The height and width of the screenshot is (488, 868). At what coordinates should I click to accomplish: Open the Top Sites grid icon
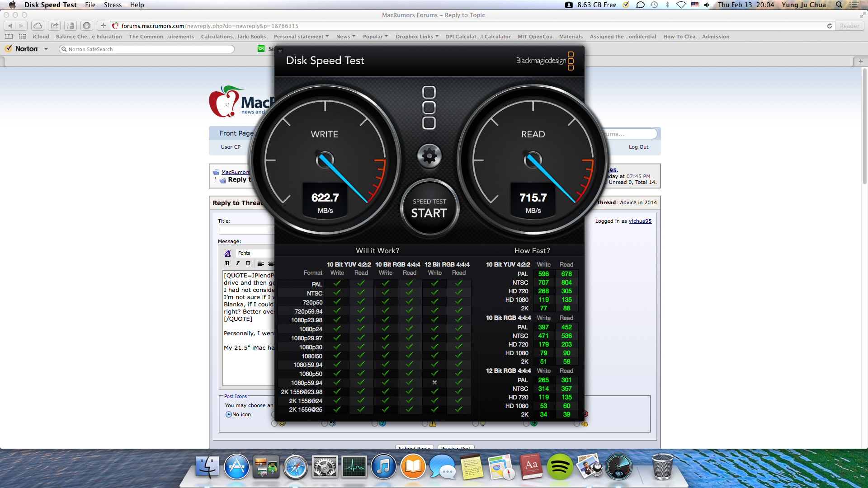click(22, 37)
